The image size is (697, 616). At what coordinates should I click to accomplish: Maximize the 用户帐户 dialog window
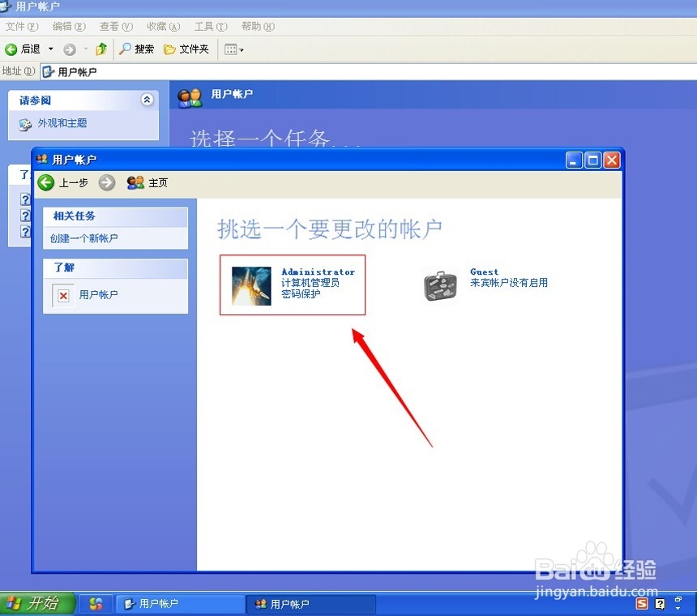593,160
